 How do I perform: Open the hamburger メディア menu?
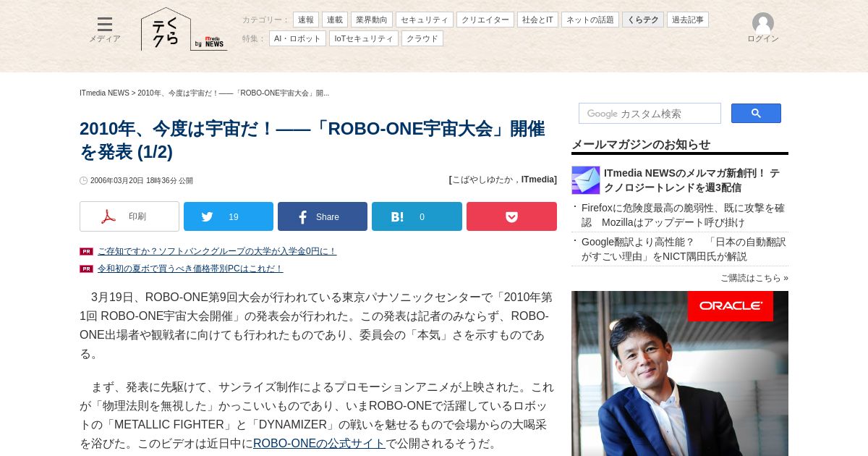(x=105, y=30)
